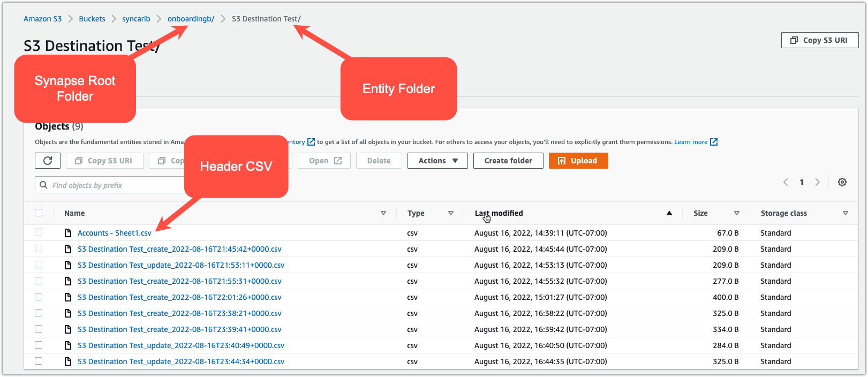This screenshot has height=377, width=868.
Task: Check the update_2022-08-16T23:44:34 file row
Action: pos(39,361)
